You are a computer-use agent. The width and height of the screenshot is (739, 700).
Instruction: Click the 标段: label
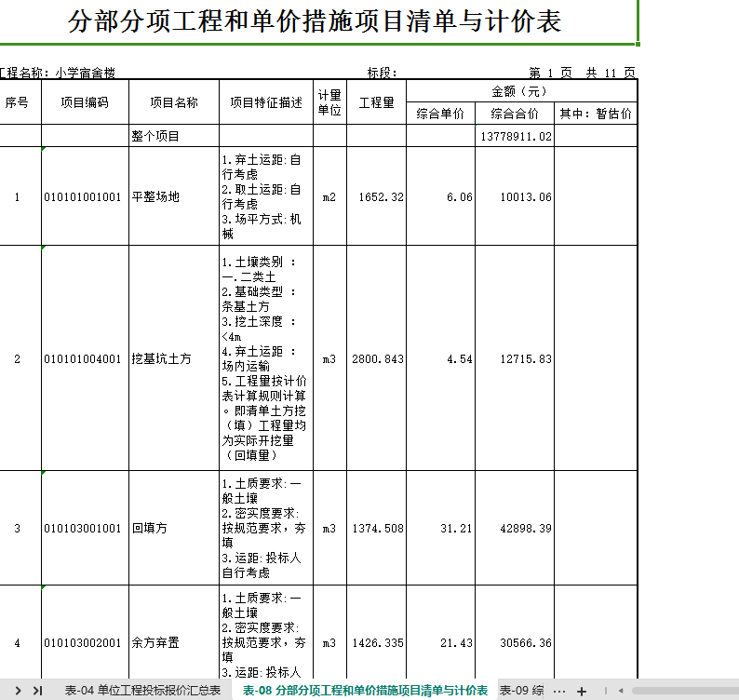point(382,73)
